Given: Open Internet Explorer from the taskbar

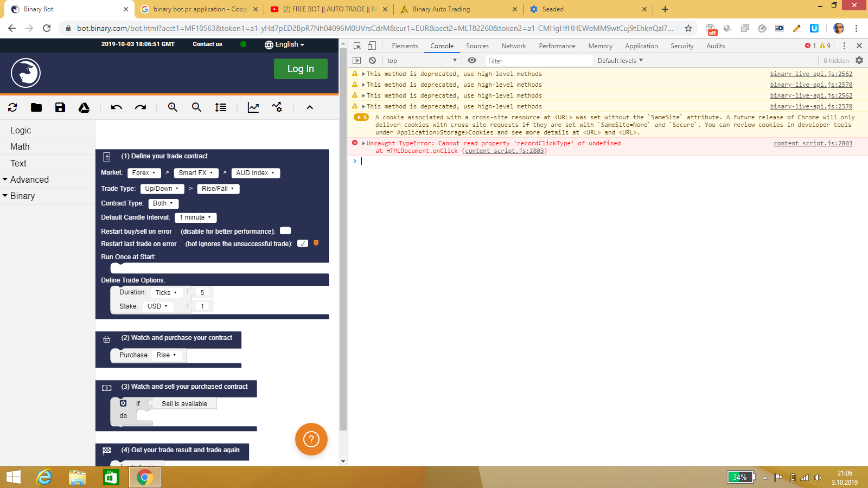Looking at the screenshot, I should click(x=44, y=477).
